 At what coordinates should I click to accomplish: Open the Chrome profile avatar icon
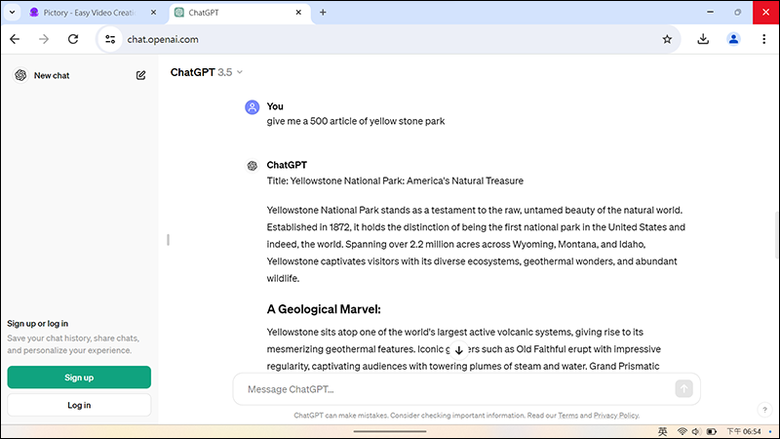733,39
